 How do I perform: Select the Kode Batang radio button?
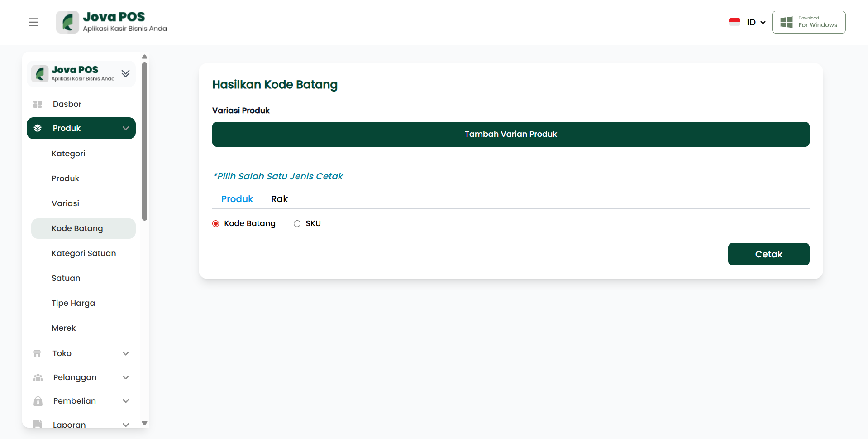point(216,224)
